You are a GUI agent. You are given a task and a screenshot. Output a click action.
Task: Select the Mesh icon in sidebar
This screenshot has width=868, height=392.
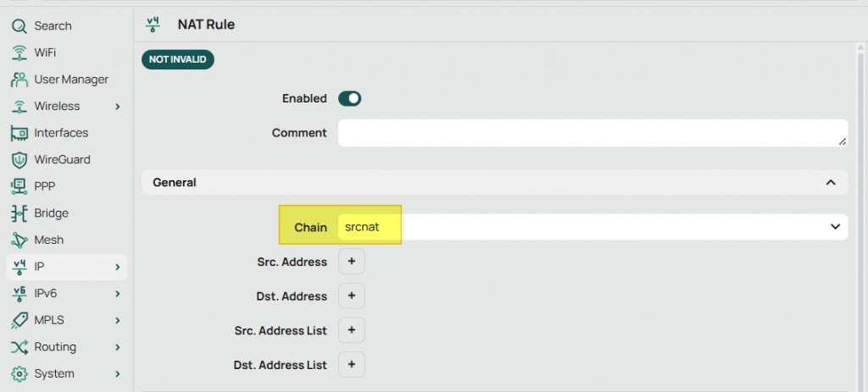tap(19, 240)
